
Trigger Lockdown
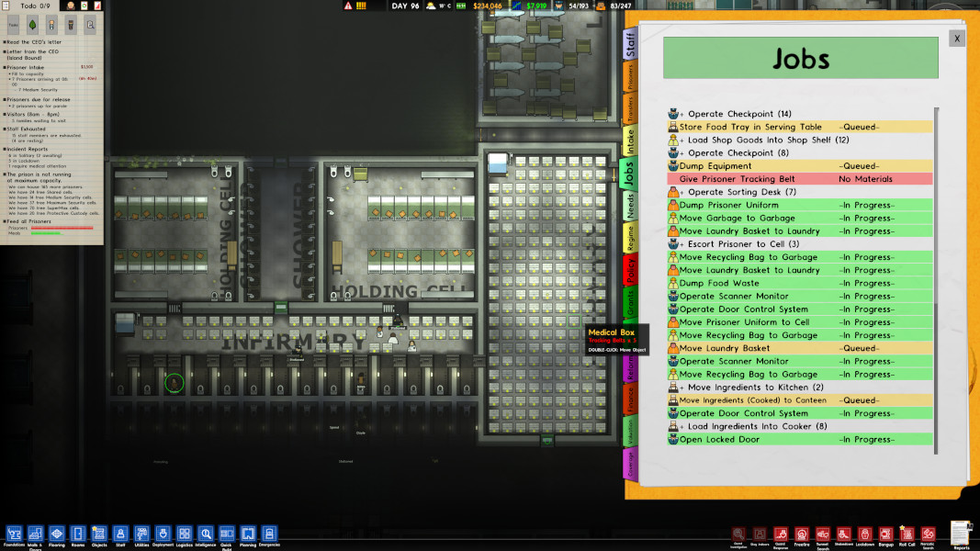pyautogui.click(x=865, y=534)
